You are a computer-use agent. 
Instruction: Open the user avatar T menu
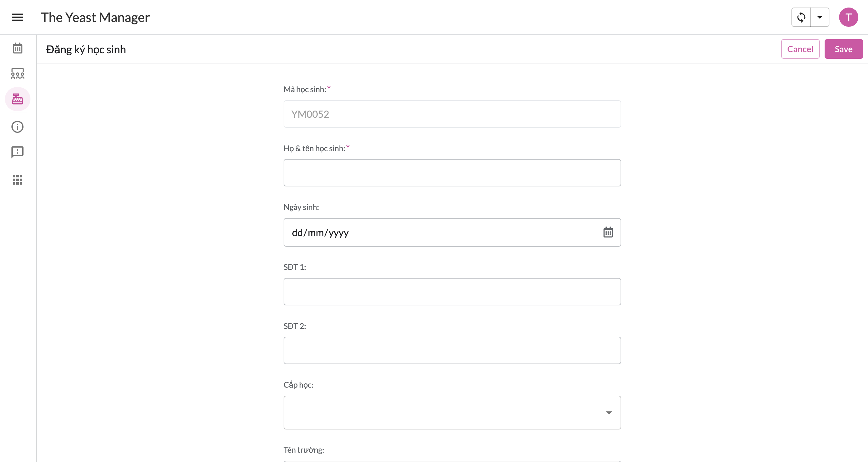(848, 17)
